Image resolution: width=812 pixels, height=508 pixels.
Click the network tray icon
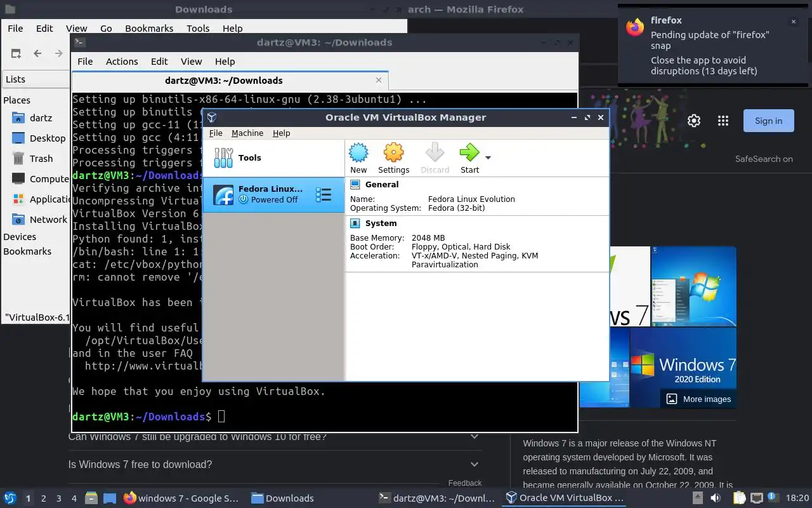pos(757,498)
